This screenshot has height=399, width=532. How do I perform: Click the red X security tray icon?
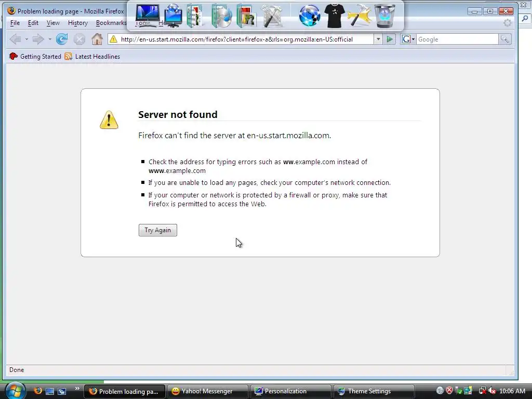(449, 391)
